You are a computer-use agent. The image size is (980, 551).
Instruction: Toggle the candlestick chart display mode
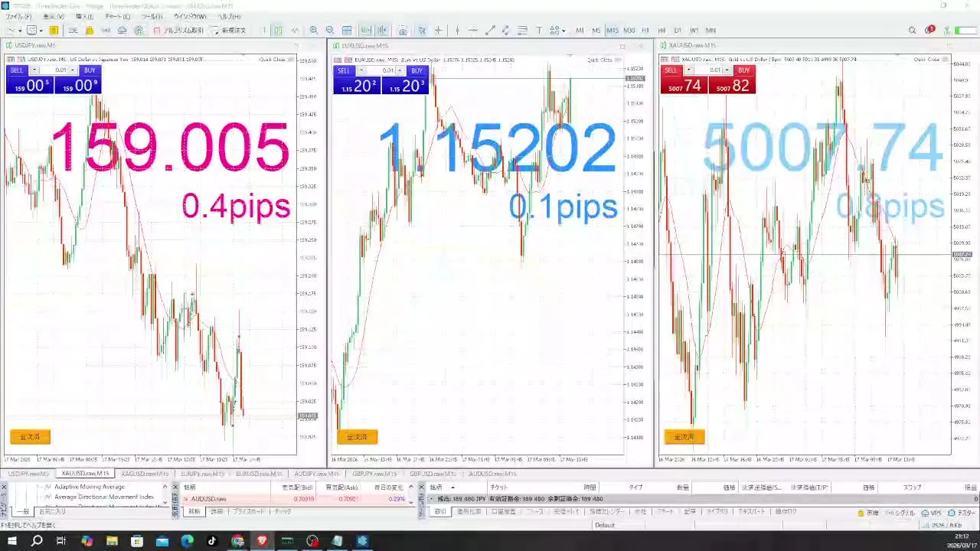tap(277, 31)
